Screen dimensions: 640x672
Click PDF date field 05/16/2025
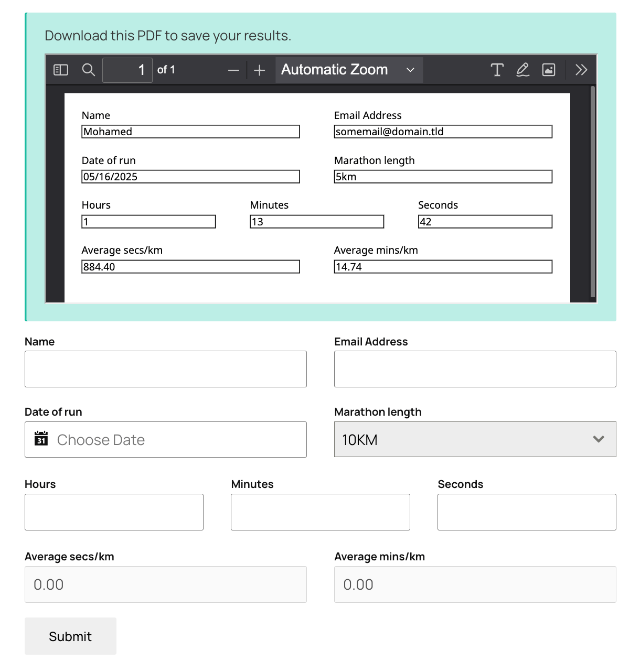tap(191, 177)
